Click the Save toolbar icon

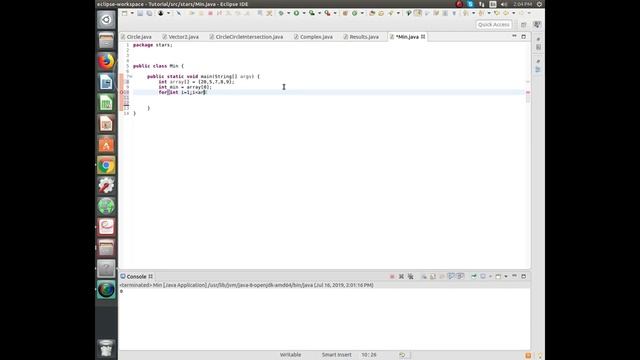[140, 13]
